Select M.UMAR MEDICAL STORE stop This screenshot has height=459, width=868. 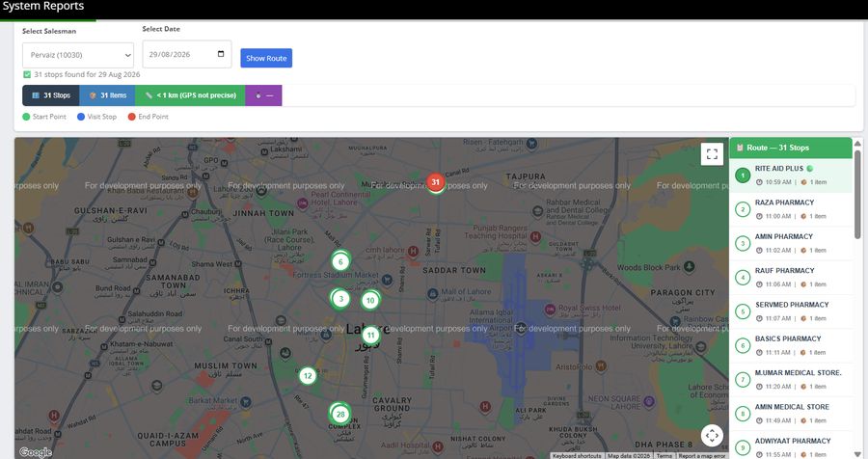(x=791, y=380)
